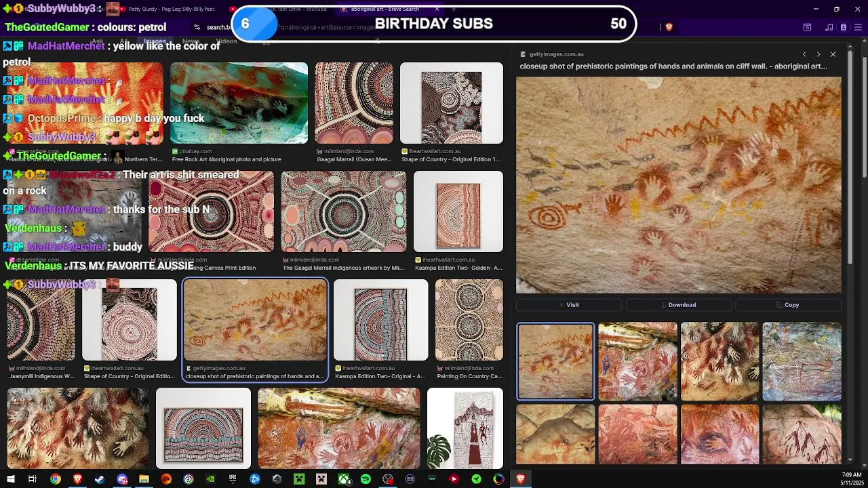The image size is (868, 488).
Task: Open the large cave painting preview image
Action: pyautogui.click(x=678, y=185)
